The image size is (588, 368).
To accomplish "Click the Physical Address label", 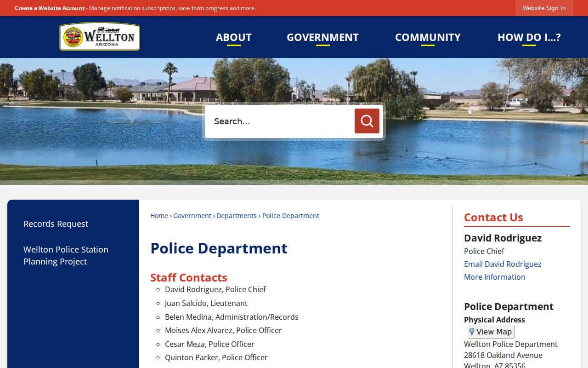I will pyautogui.click(x=494, y=320).
